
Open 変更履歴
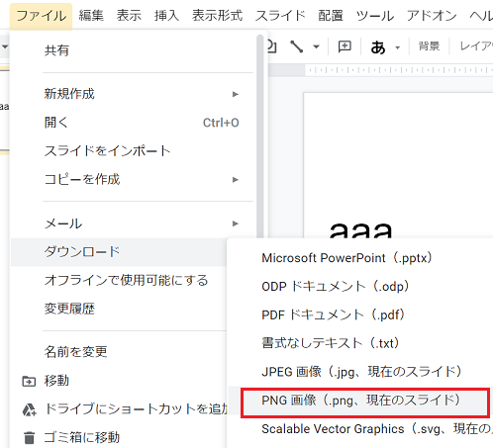pyautogui.click(x=120, y=309)
